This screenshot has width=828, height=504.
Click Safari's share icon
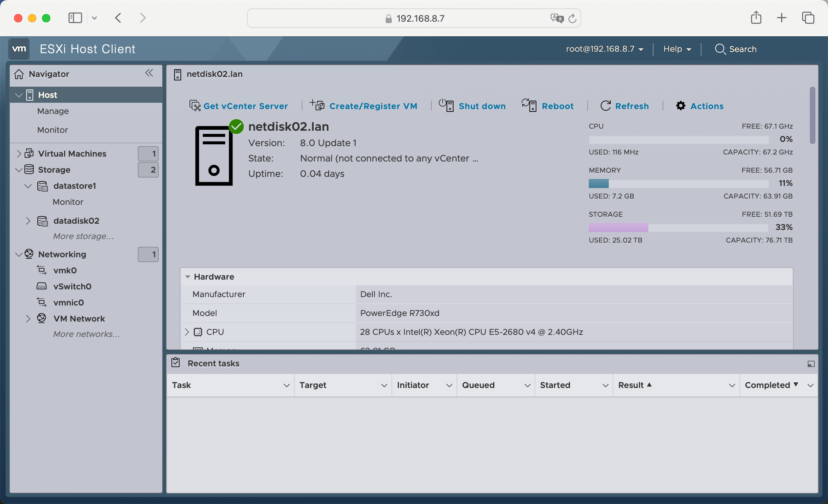756,17
